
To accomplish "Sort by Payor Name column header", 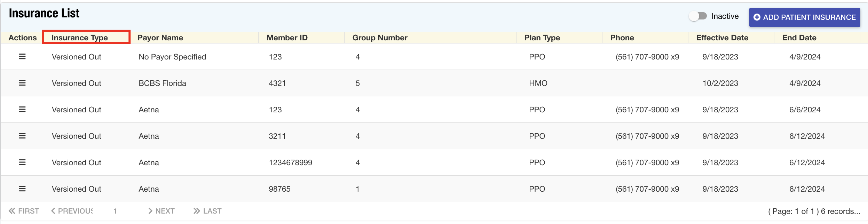I will (160, 38).
